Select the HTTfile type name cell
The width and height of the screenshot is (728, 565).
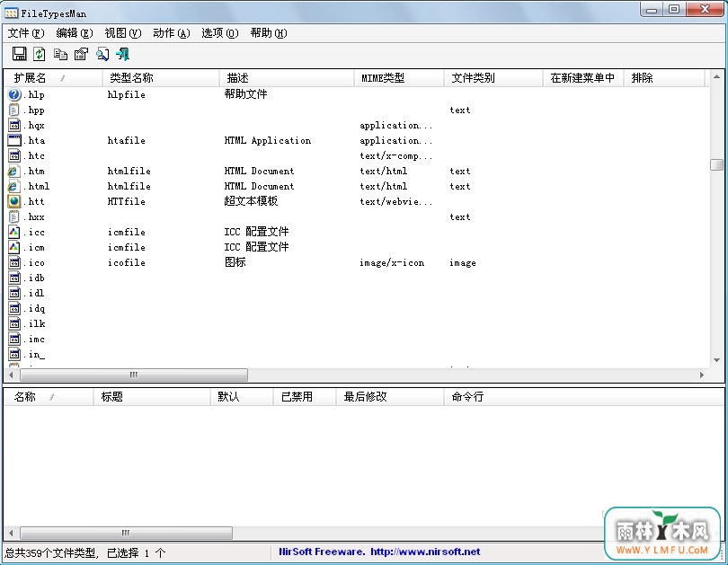pyautogui.click(x=127, y=202)
